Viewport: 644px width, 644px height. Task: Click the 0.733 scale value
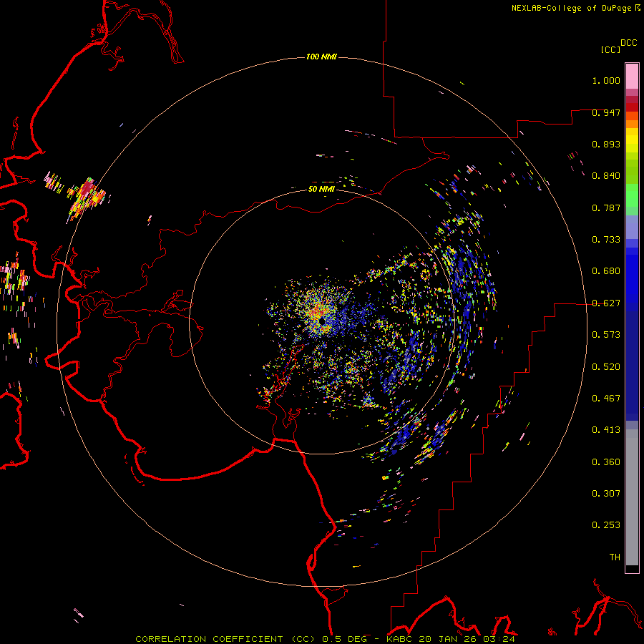(x=606, y=240)
